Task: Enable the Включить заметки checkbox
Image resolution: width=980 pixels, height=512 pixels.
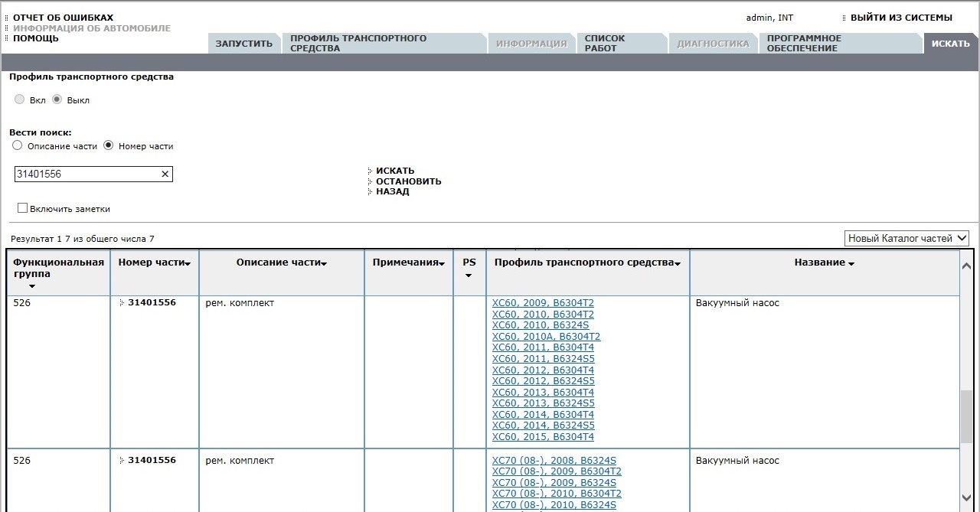Action: tap(22, 208)
